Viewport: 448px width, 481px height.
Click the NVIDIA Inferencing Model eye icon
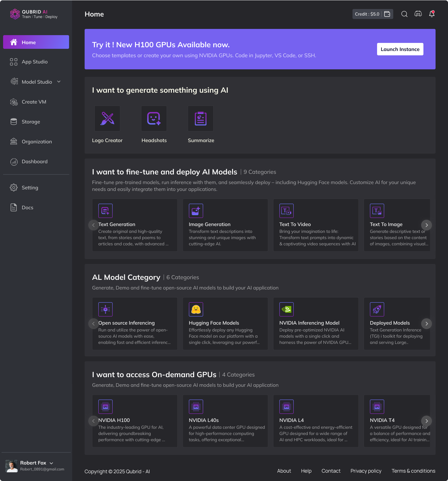click(x=287, y=309)
